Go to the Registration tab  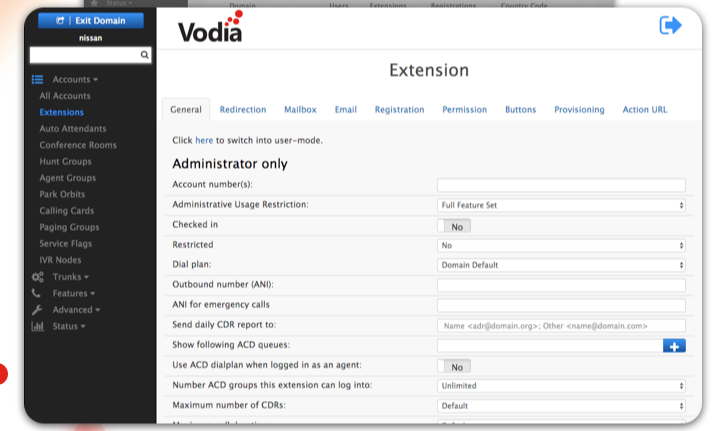[399, 110]
